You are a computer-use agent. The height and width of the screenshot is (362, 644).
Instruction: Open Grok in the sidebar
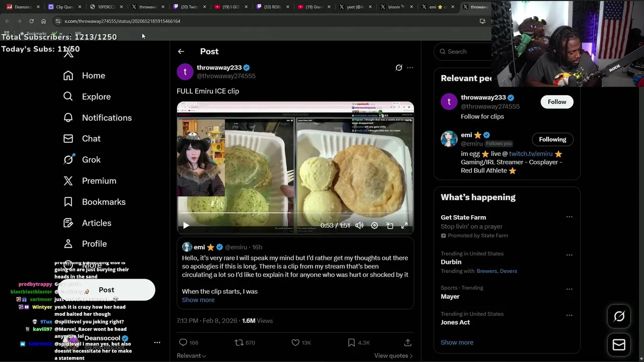(x=82, y=159)
